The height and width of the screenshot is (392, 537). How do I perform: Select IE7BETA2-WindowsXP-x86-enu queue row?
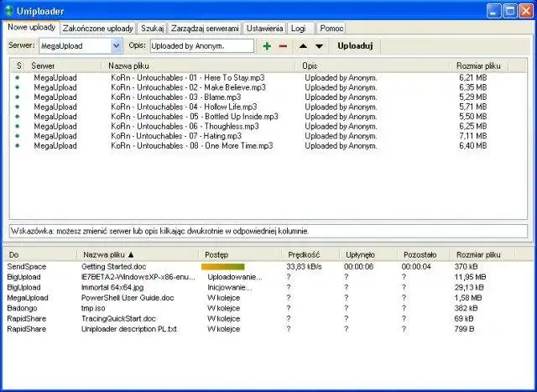(x=138, y=277)
